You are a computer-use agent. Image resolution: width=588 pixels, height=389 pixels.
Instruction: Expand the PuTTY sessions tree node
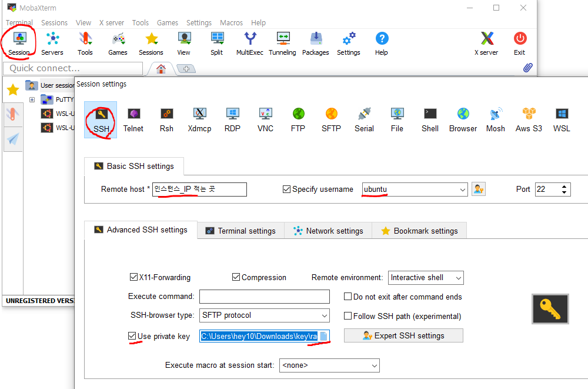(x=32, y=99)
